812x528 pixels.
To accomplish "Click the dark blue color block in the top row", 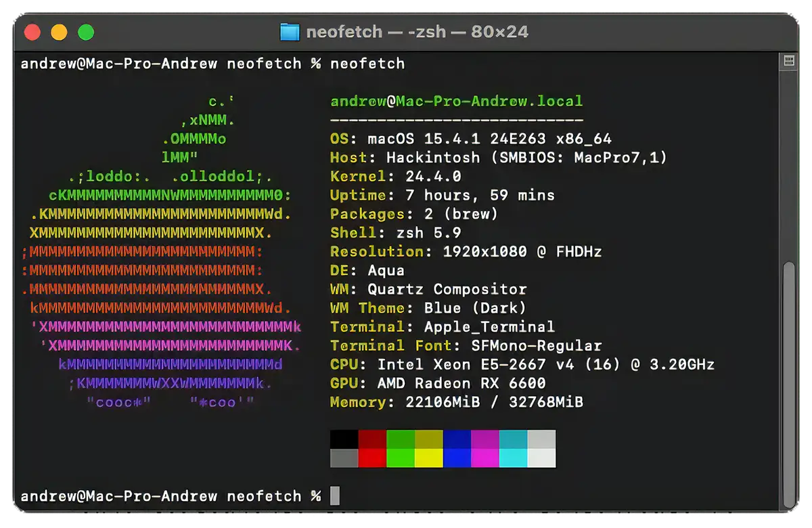I will pyautogui.click(x=457, y=439).
